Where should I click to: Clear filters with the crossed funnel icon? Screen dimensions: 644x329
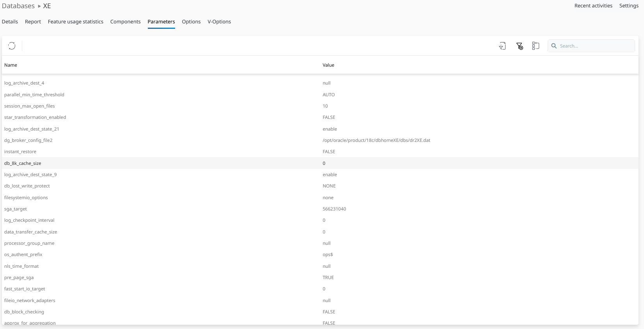pyautogui.click(x=520, y=46)
